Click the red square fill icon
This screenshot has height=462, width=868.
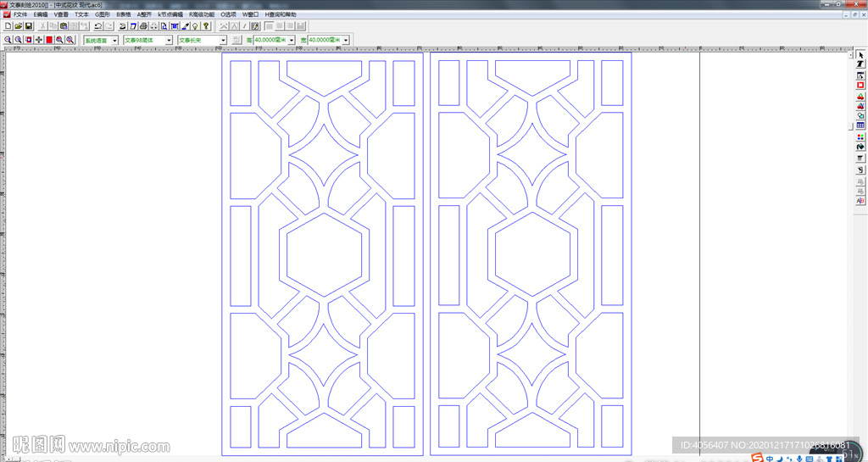click(x=49, y=40)
